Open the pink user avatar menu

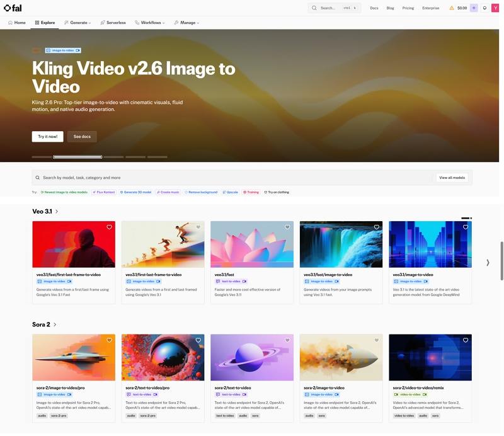[495, 8]
